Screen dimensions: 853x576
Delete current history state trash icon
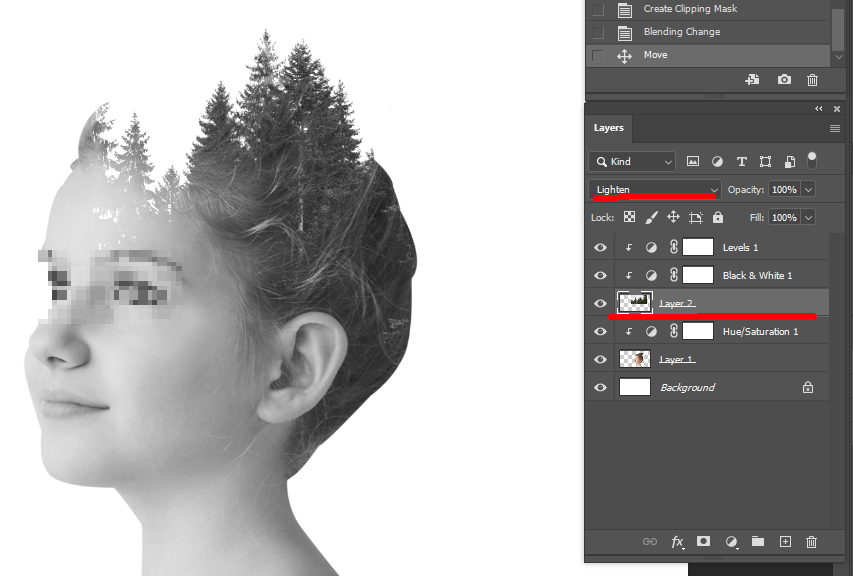812,80
